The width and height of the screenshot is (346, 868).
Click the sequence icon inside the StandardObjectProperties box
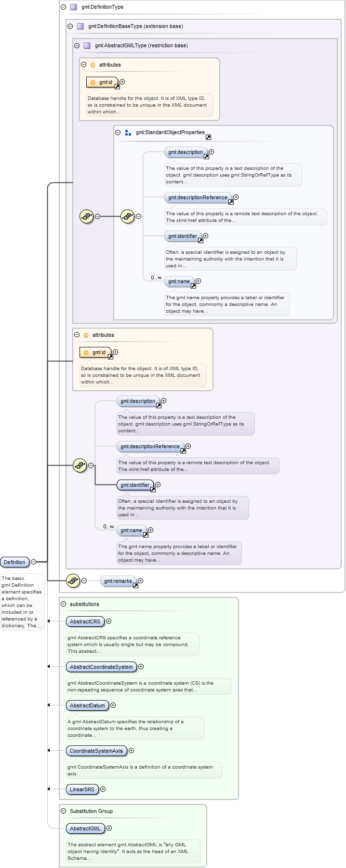tap(127, 216)
